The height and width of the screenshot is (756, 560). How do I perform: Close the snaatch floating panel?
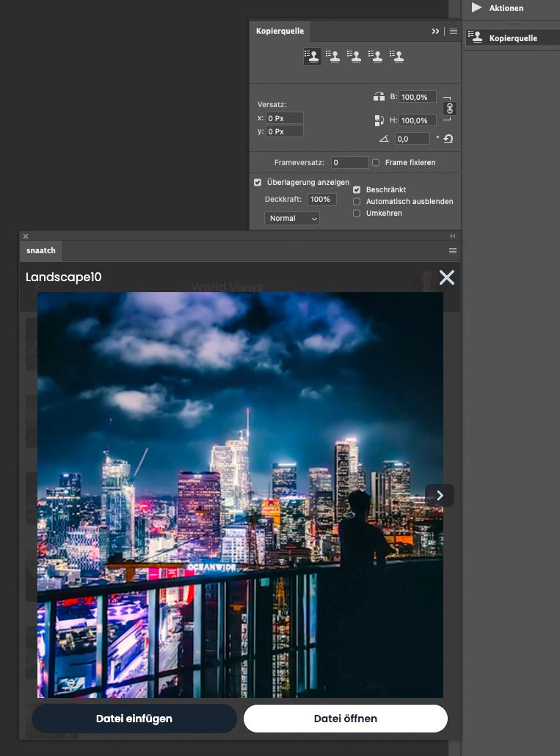(26, 236)
